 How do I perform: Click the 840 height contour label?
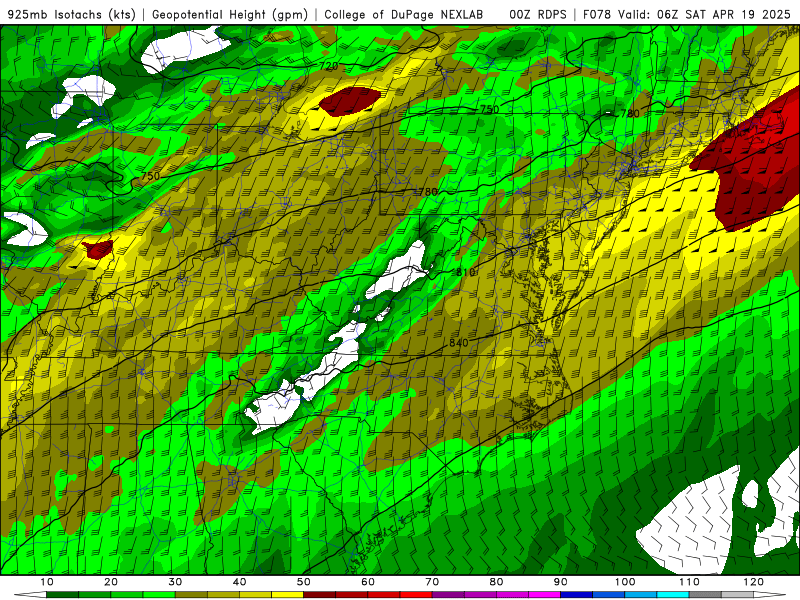459,343
